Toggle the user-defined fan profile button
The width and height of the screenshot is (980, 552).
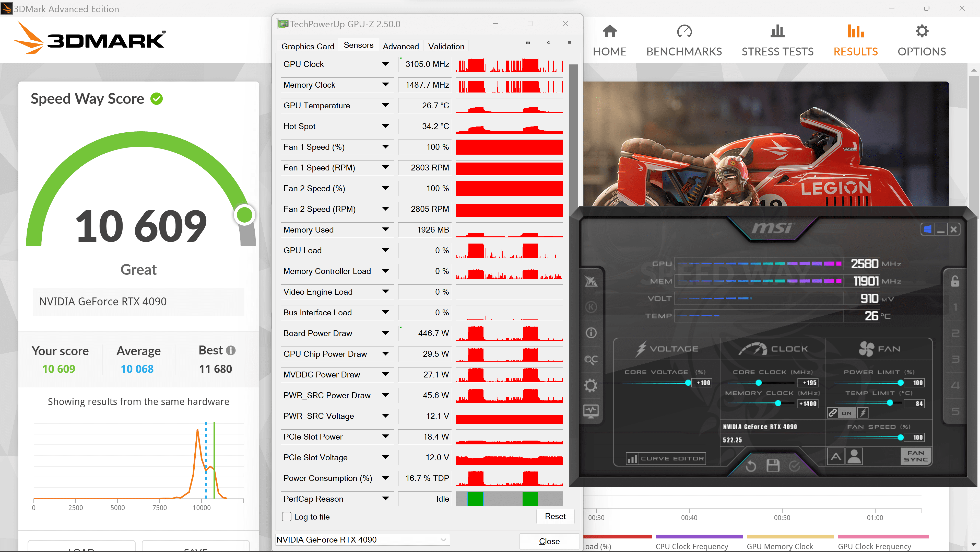pyautogui.click(x=854, y=456)
